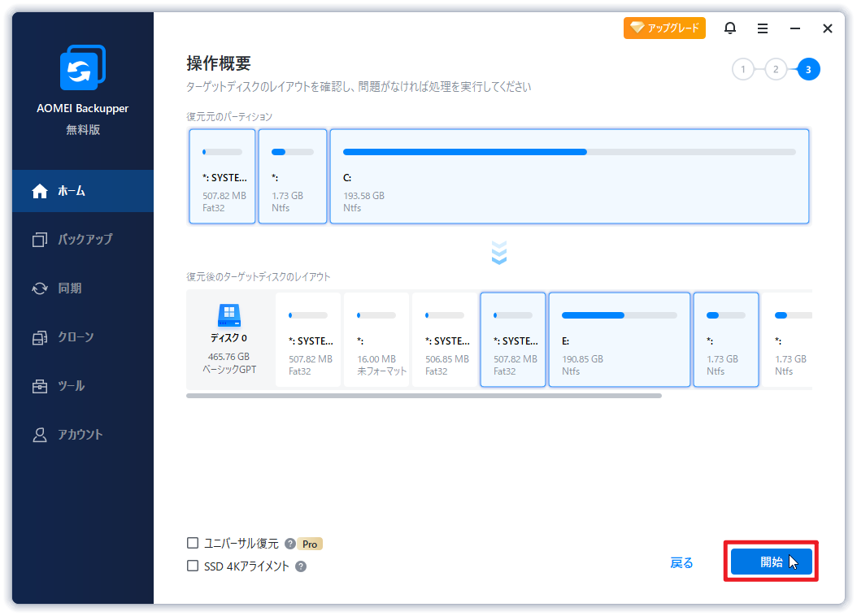Open the 同期 (Sync) section
Viewport: 857px width, 616px height.
tap(65, 288)
